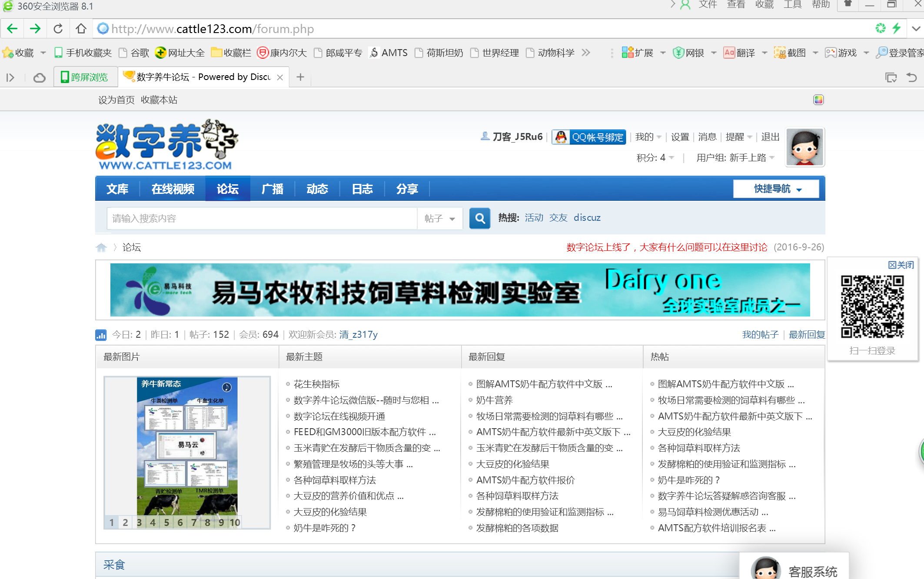Screen dimensions: 924x579
Task: Reload the page with refresh icon
Action: point(58,29)
